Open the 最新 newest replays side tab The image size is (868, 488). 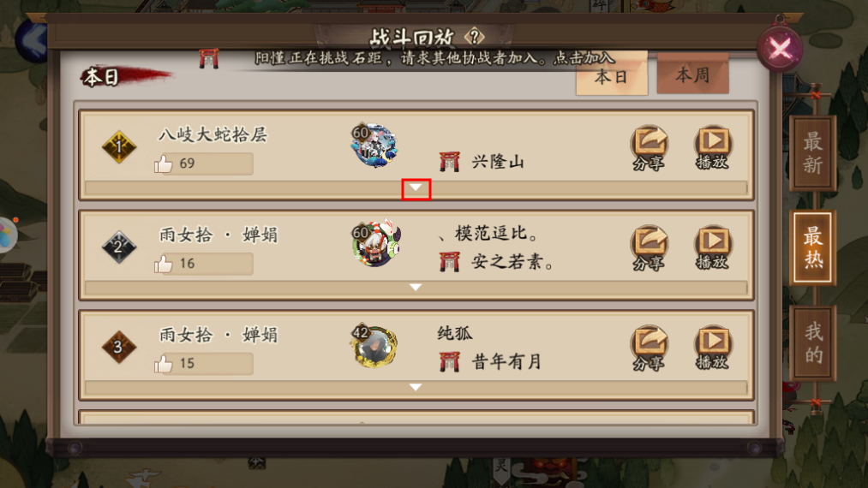click(812, 153)
